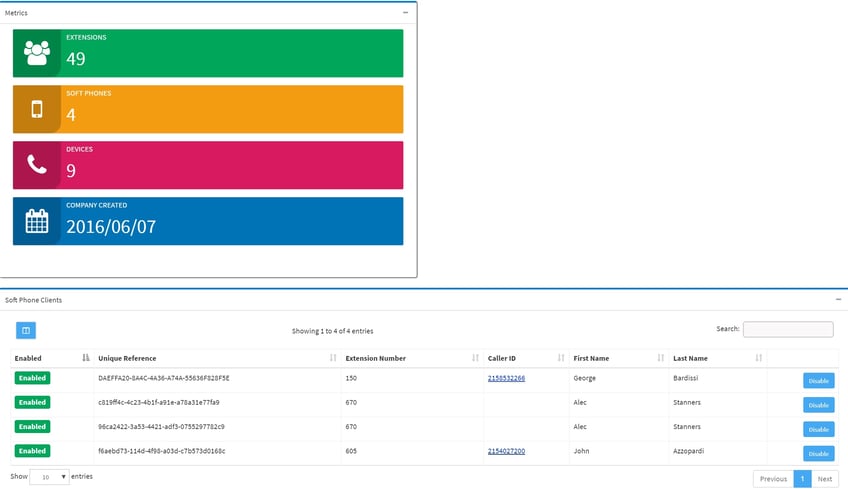Viewport: 848px width, 489px height.
Task: Click the Extensions people group icon
Action: click(x=37, y=53)
